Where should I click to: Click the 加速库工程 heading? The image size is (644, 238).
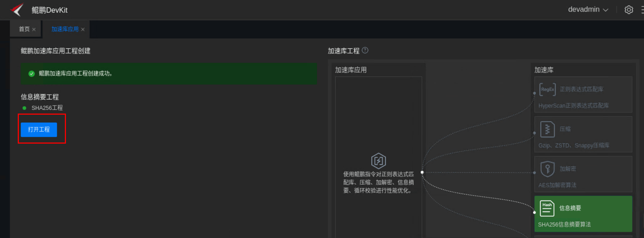(344, 51)
